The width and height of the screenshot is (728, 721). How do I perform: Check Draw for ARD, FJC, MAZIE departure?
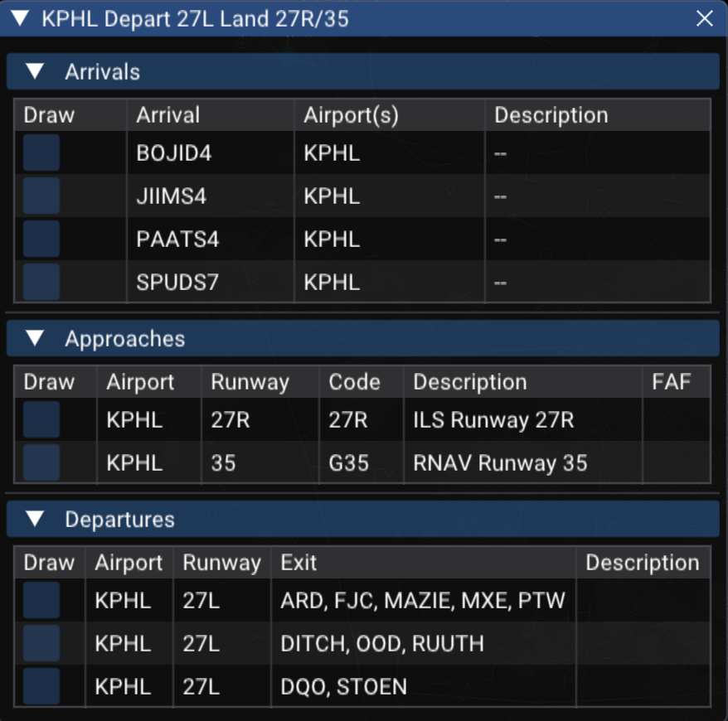(x=41, y=601)
